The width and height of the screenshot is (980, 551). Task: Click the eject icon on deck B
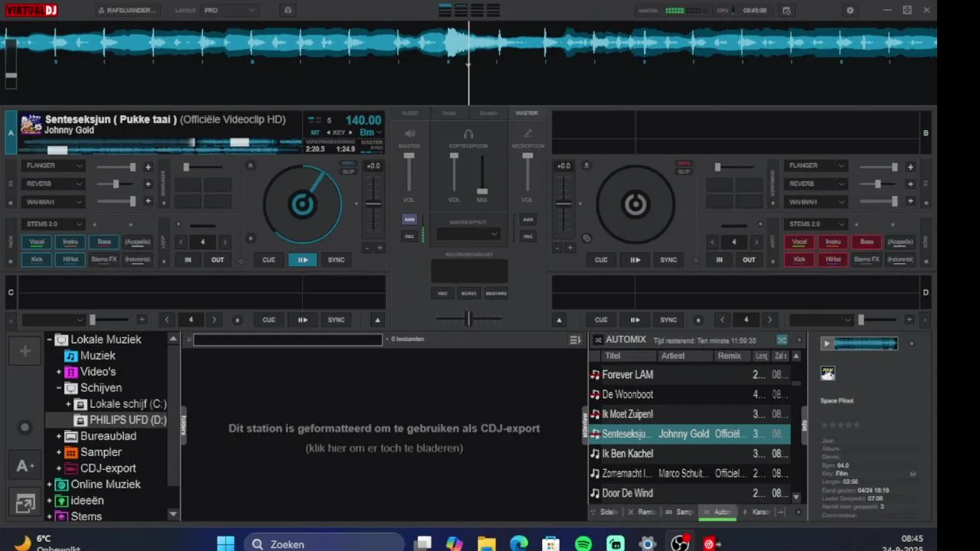pyautogui.click(x=586, y=165)
